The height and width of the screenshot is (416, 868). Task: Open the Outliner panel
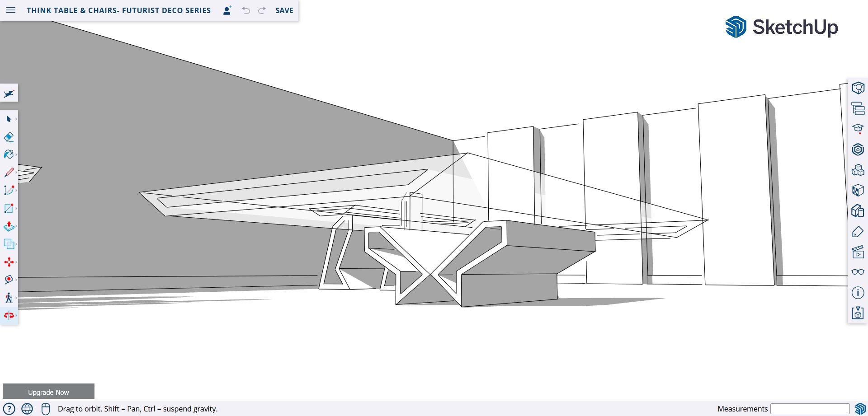click(858, 108)
